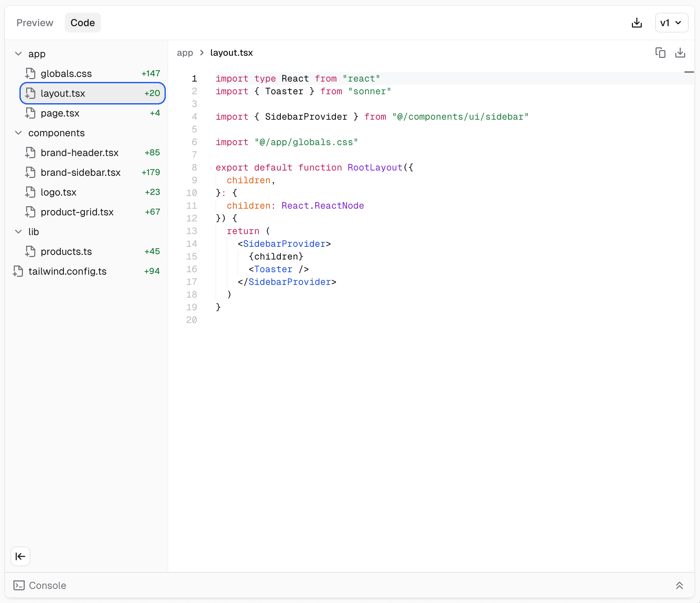Click the tailwind.config.ts file icon

[18, 271]
